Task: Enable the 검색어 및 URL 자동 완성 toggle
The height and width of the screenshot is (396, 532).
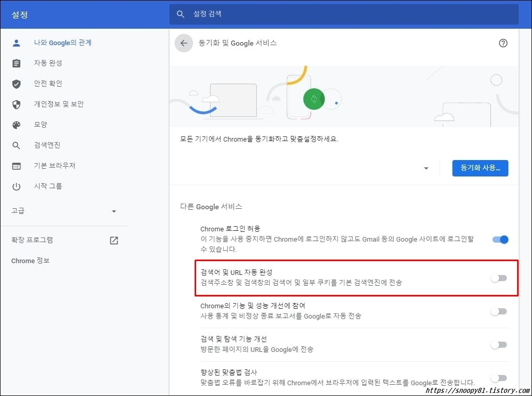Action: [x=499, y=278]
